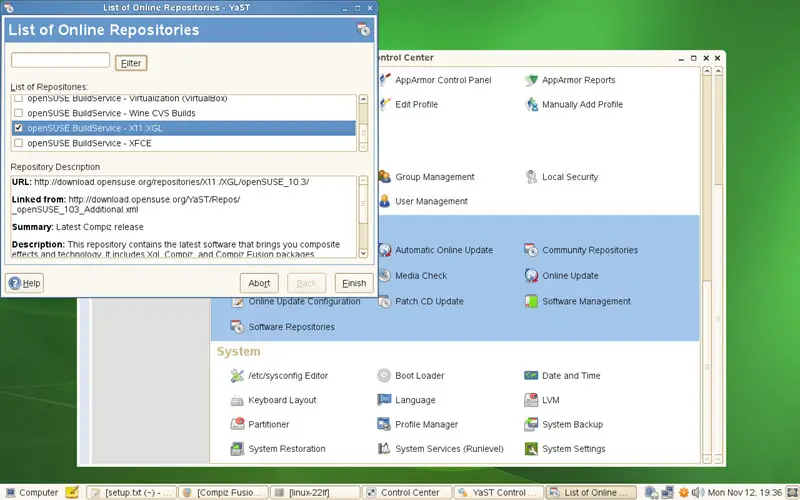Open LVM icon
Screen dimensions: 800x500
[531, 400]
